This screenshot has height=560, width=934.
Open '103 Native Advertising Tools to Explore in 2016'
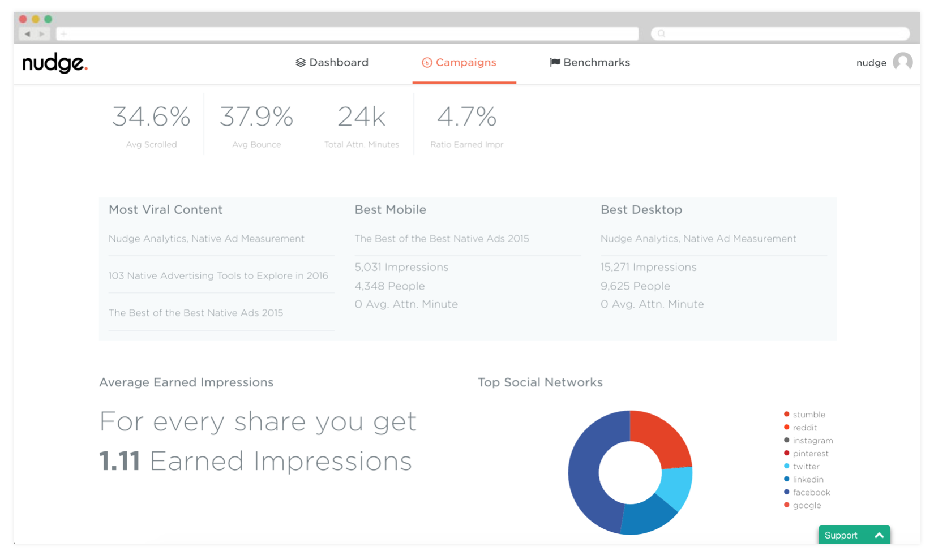click(x=218, y=275)
